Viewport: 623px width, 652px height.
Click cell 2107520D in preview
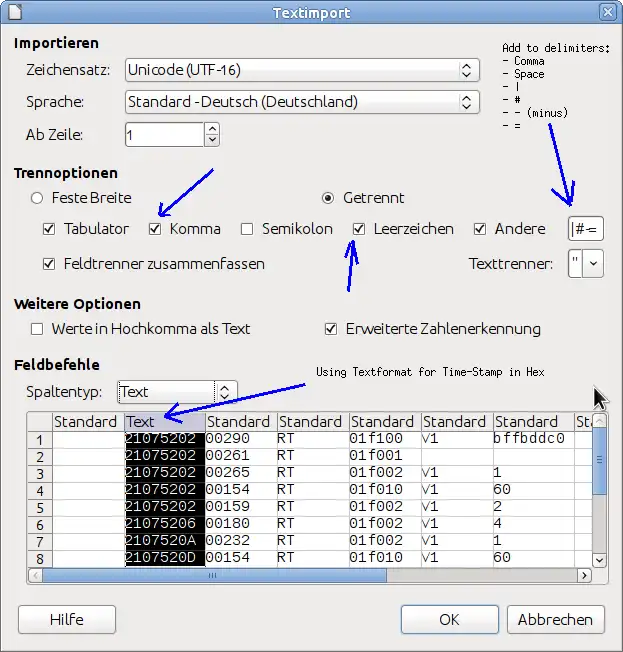pos(165,558)
